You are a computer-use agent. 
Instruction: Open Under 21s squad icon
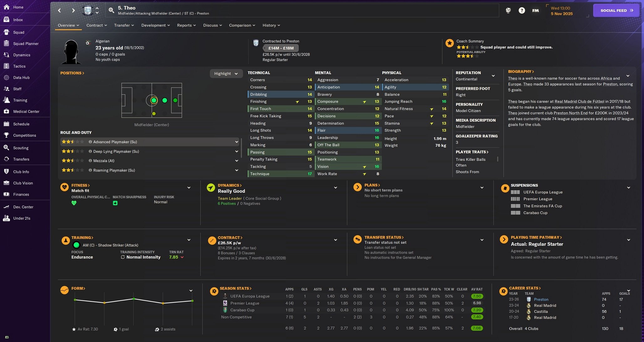(6, 218)
